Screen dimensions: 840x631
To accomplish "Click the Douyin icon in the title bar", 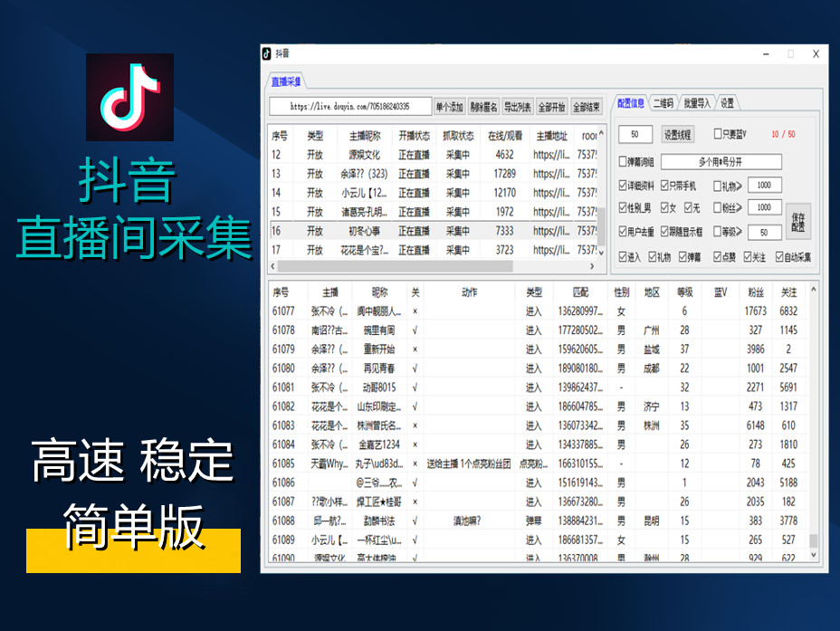I will [267, 53].
